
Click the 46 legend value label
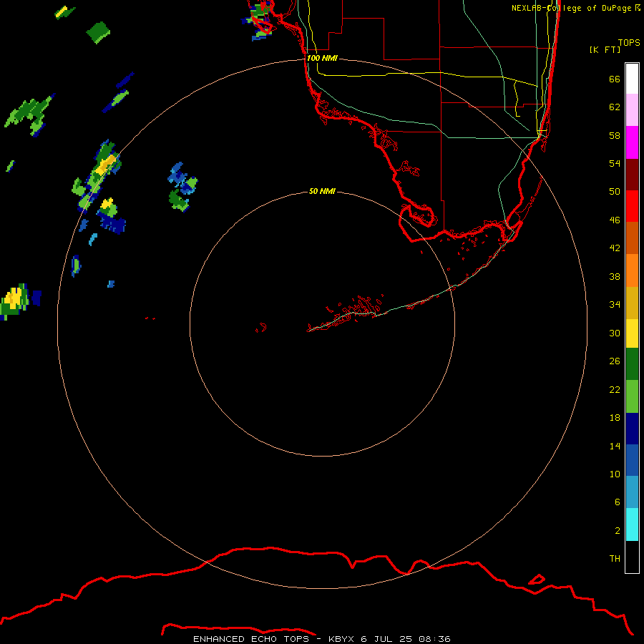pyautogui.click(x=615, y=220)
